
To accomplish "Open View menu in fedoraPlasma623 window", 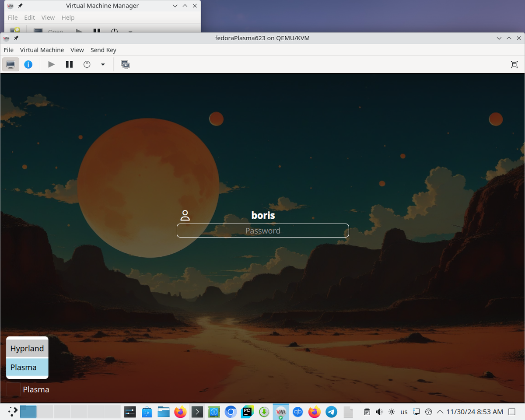I will [77, 50].
